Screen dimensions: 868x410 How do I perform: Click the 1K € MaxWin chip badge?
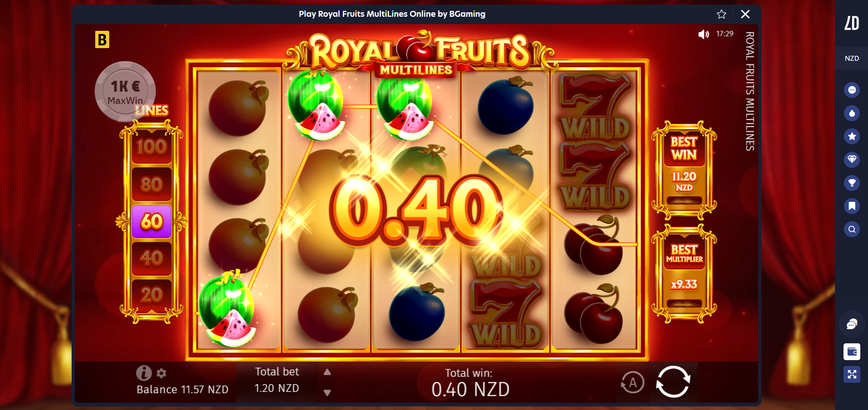pyautogui.click(x=125, y=92)
